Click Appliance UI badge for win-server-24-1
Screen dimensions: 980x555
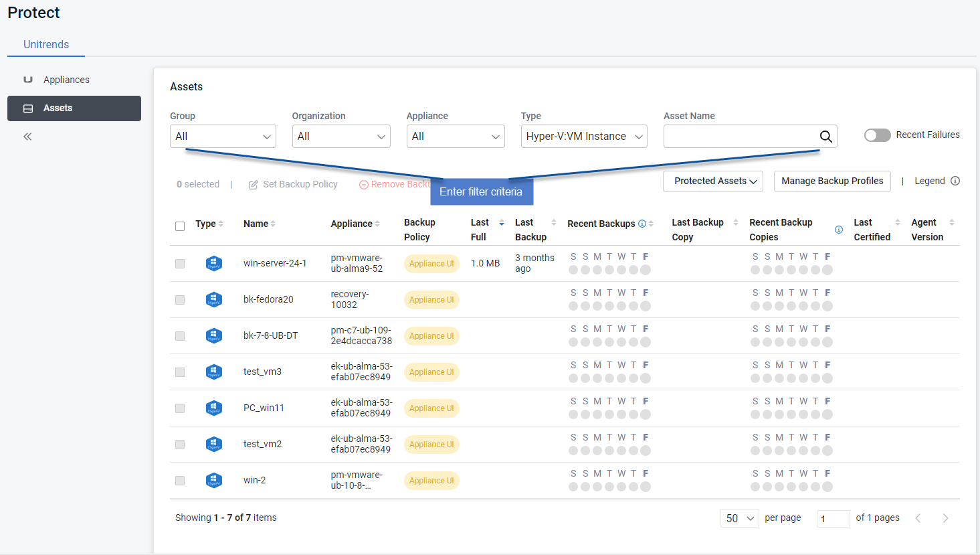(x=431, y=264)
